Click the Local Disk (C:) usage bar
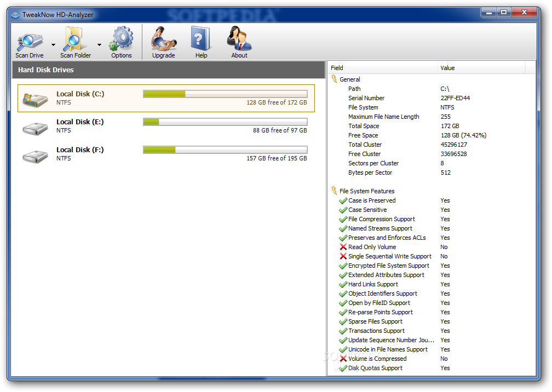The width and height of the screenshot is (552, 392). (x=225, y=94)
